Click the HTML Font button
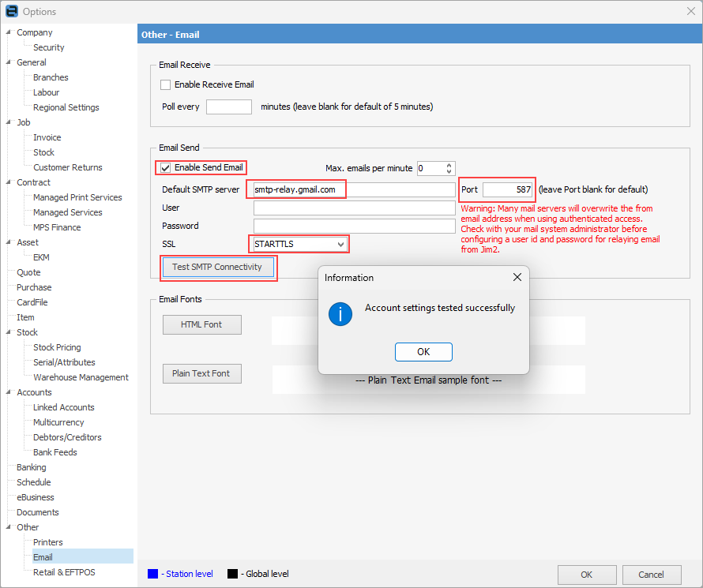The height and width of the screenshot is (588, 703). pyautogui.click(x=201, y=324)
